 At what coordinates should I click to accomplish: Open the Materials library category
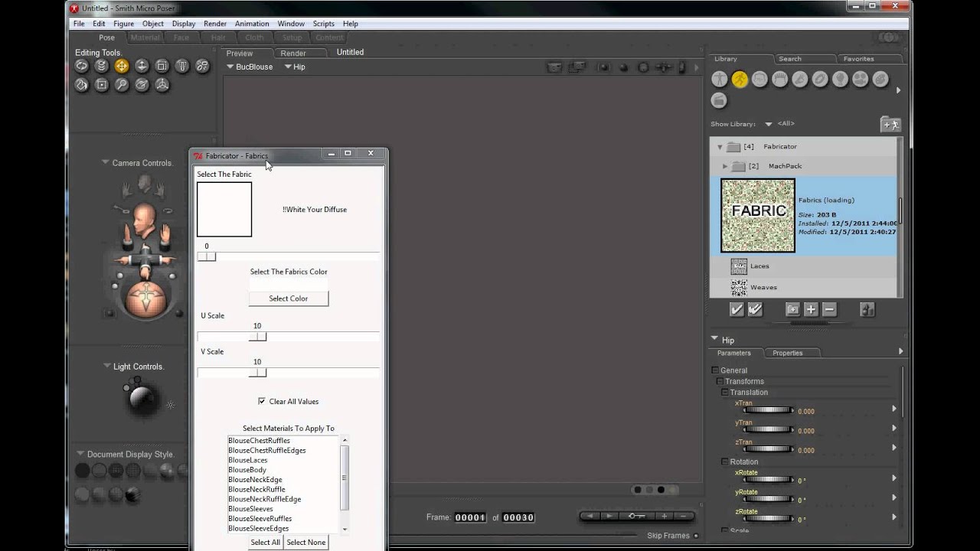880,79
